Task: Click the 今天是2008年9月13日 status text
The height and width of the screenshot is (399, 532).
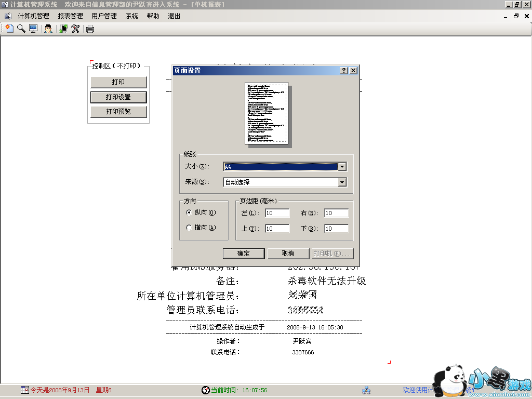Action: point(60,390)
